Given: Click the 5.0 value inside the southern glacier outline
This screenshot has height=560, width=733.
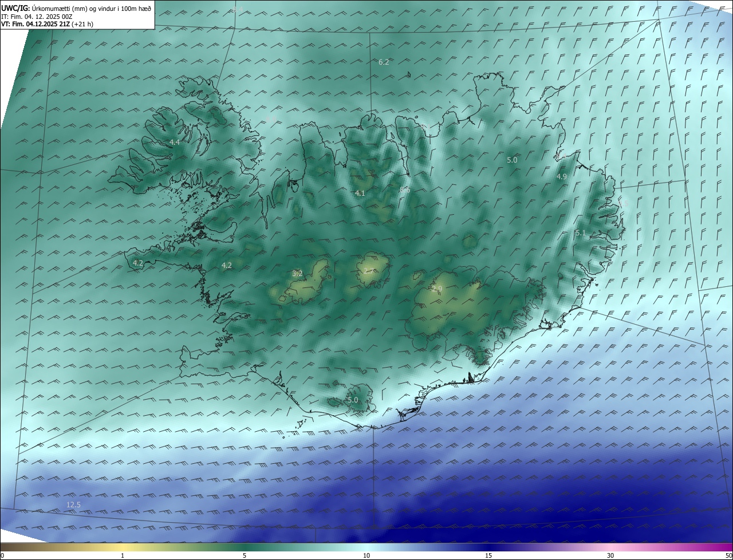Looking at the screenshot, I should [x=352, y=400].
